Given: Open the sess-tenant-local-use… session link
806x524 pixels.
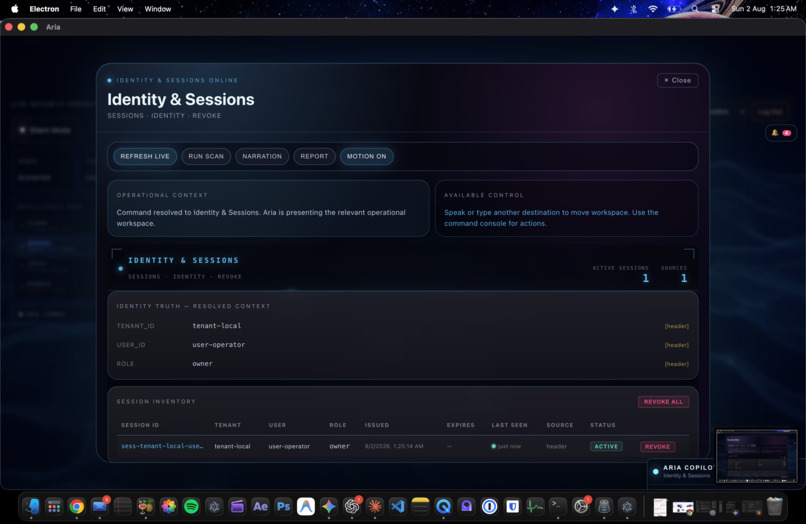Looking at the screenshot, I should (x=162, y=446).
